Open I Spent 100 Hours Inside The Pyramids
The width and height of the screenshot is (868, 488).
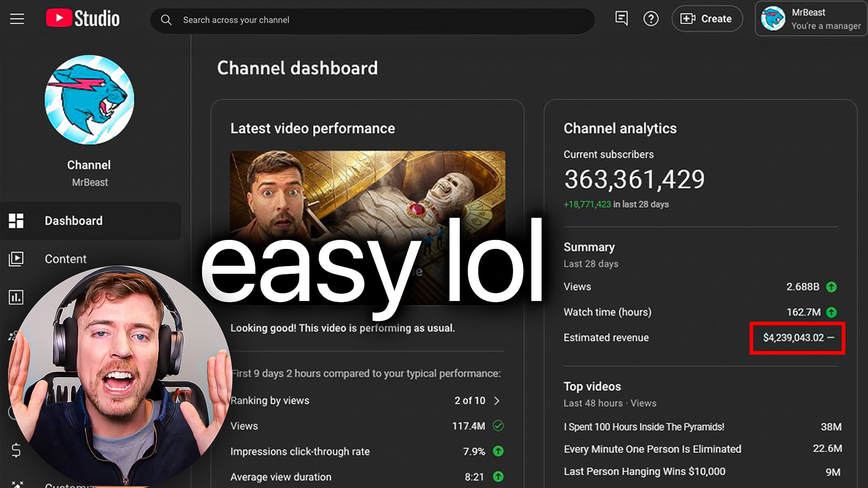click(643, 427)
